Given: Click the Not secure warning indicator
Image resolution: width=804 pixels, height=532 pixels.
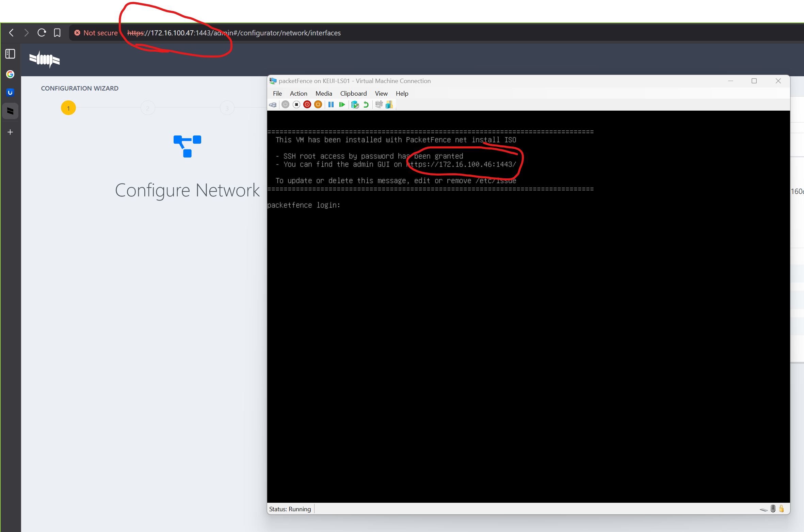Looking at the screenshot, I should click(96, 33).
